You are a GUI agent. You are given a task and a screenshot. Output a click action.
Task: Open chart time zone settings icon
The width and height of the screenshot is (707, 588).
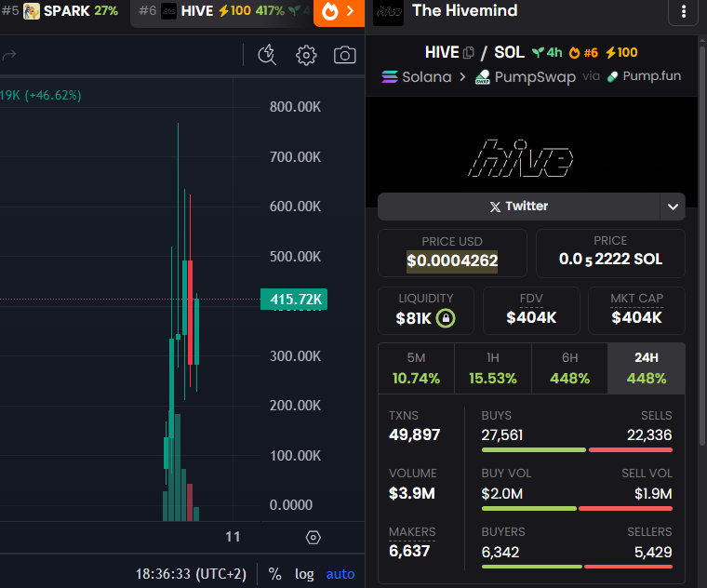click(x=313, y=537)
